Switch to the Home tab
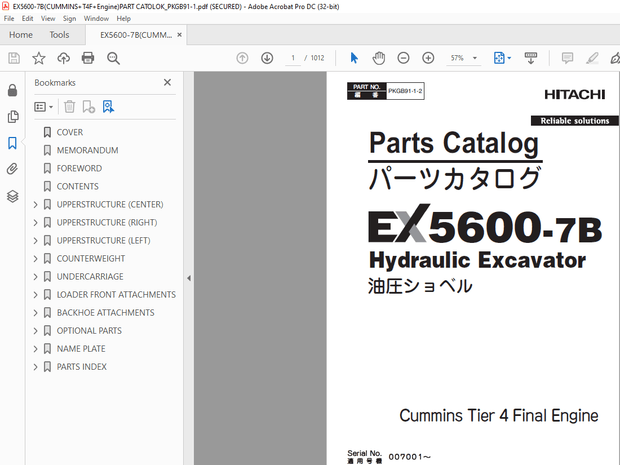This screenshot has width=620, height=465. pyautogui.click(x=21, y=35)
